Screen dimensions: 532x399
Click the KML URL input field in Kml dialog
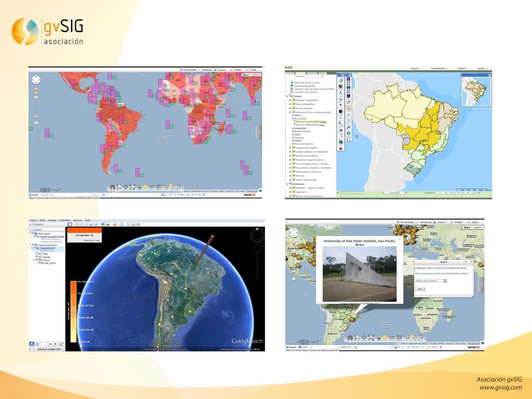tap(442, 273)
